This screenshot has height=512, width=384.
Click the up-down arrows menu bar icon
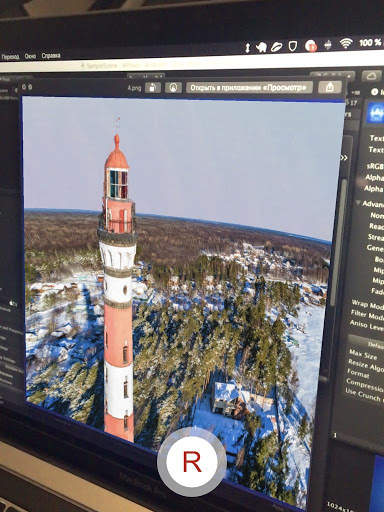247,48
